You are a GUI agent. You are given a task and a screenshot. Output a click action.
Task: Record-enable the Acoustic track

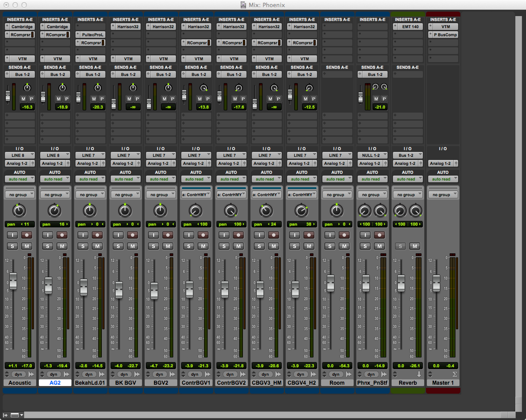tap(26, 235)
